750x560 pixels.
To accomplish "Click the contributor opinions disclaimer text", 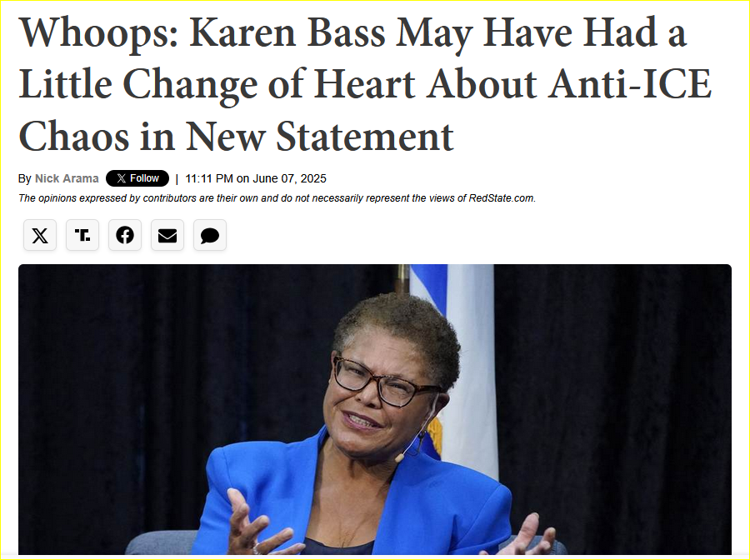I will click(x=277, y=198).
